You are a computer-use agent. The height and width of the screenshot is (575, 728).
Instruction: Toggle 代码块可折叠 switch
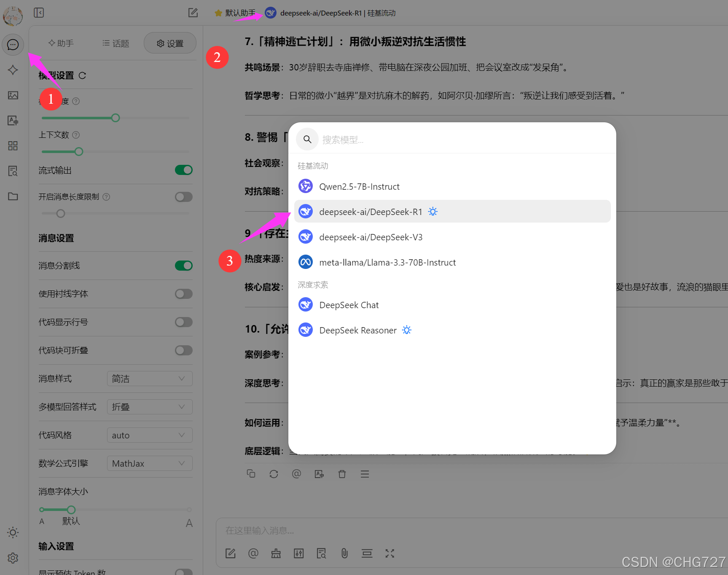[x=184, y=350]
